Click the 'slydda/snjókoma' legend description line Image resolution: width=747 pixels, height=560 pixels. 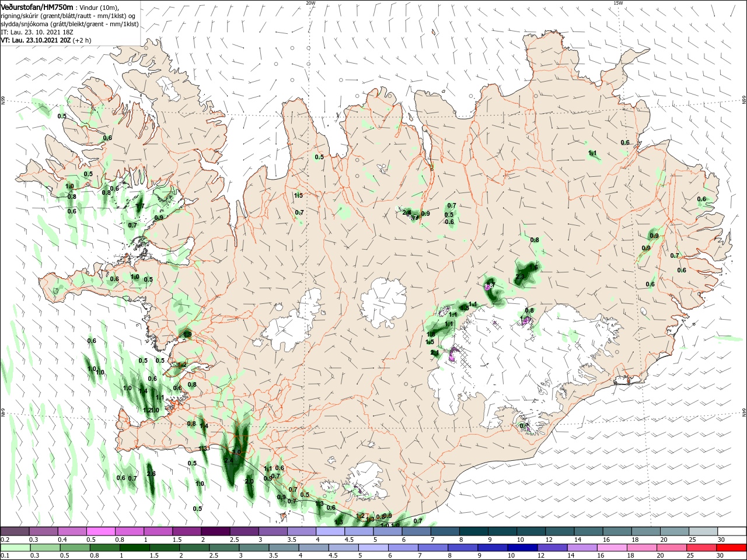pyautogui.click(x=69, y=24)
